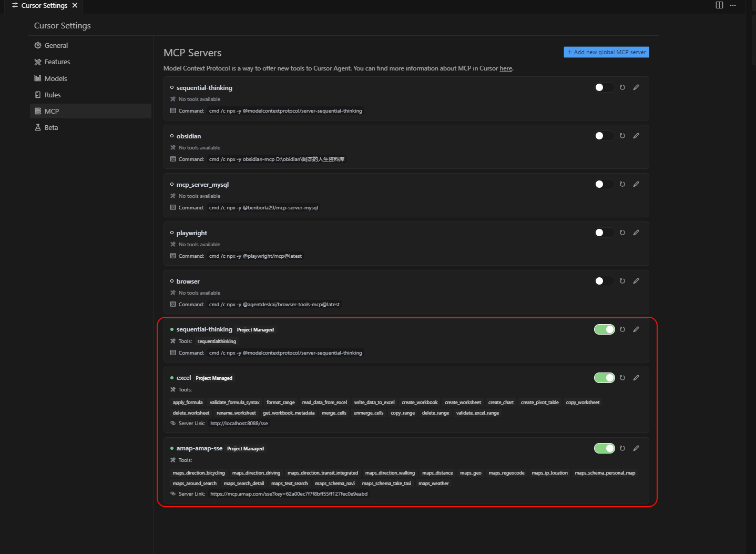
Task: Click the apply_formula tool tag
Action: [188, 402]
